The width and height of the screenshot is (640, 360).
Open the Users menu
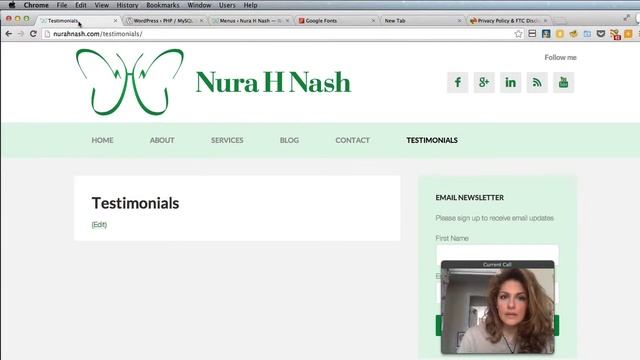(227, 5)
